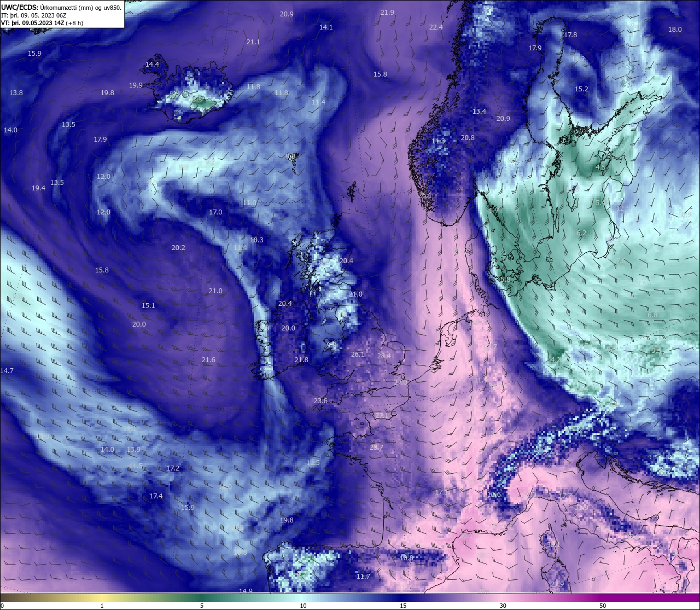Screen dimensions: 700x610
Task: Select the 13.4 value label
Action: tap(479, 111)
